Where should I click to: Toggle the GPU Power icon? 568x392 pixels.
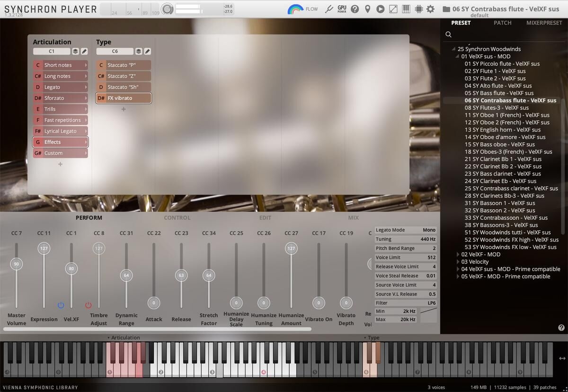pyautogui.click(x=342, y=9)
